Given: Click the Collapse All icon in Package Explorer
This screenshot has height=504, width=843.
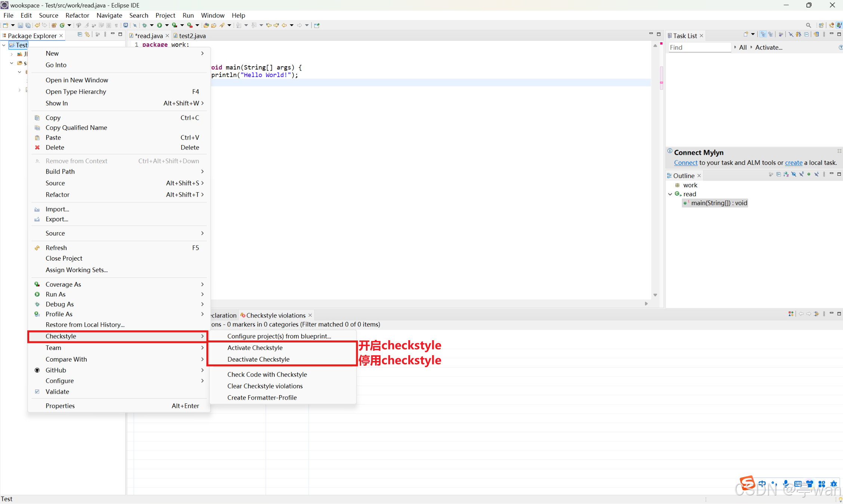Looking at the screenshot, I should [80, 34].
